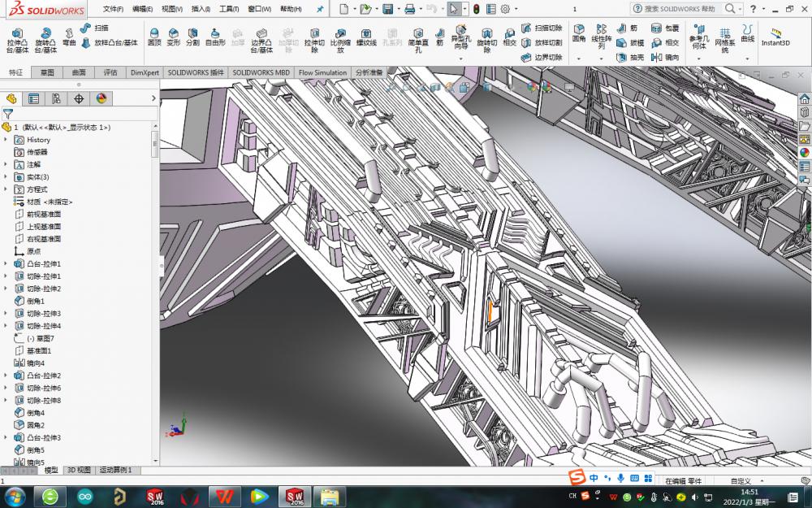Click the 放样凸台/基体 loft tool

click(110, 42)
